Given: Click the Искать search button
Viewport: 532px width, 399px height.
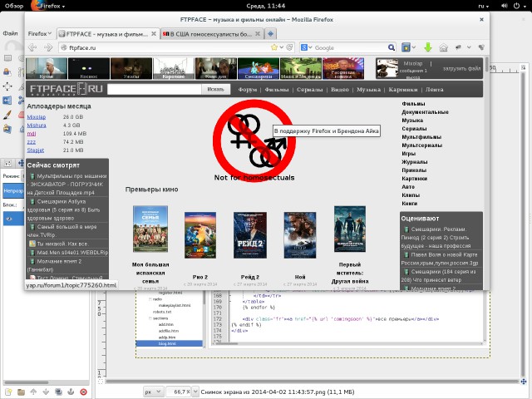Looking at the screenshot, I should click(x=216, y=89).
